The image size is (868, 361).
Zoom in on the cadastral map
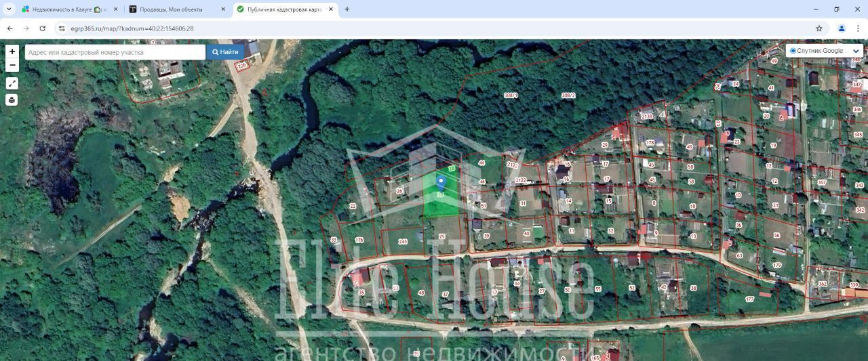click(x=12, y=51)
